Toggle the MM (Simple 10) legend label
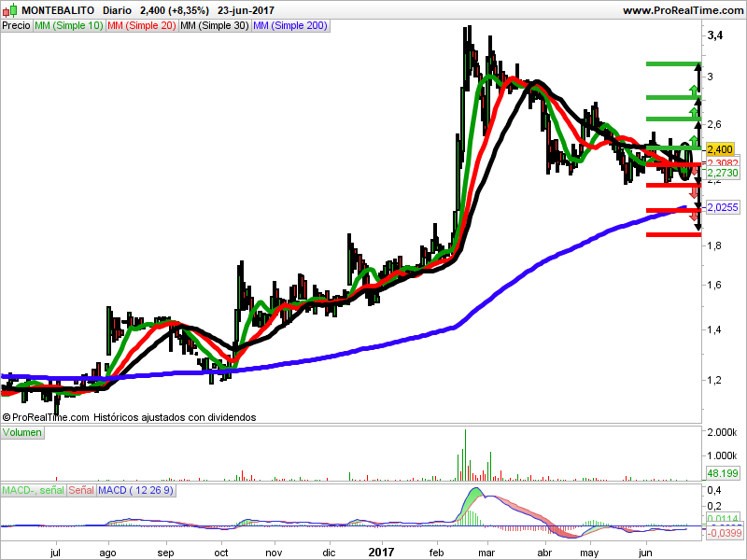The height and width of the screenshot is (560, 747). coord(68,26)
